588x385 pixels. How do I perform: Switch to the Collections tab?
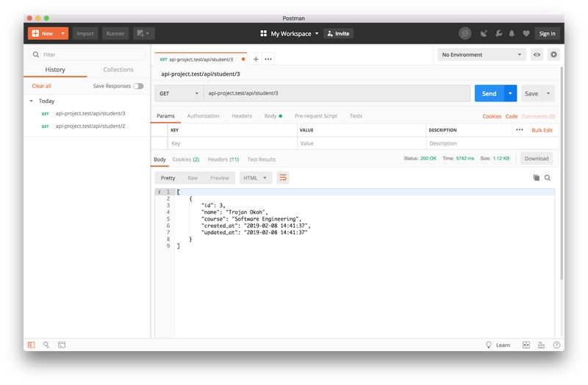[x=118, y=70]
